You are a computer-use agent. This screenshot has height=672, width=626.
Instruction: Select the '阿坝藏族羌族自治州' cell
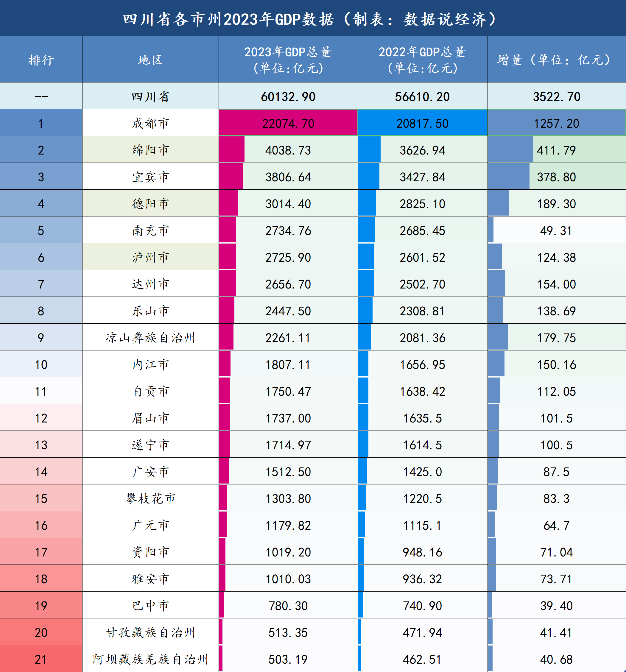click(150, 659)
